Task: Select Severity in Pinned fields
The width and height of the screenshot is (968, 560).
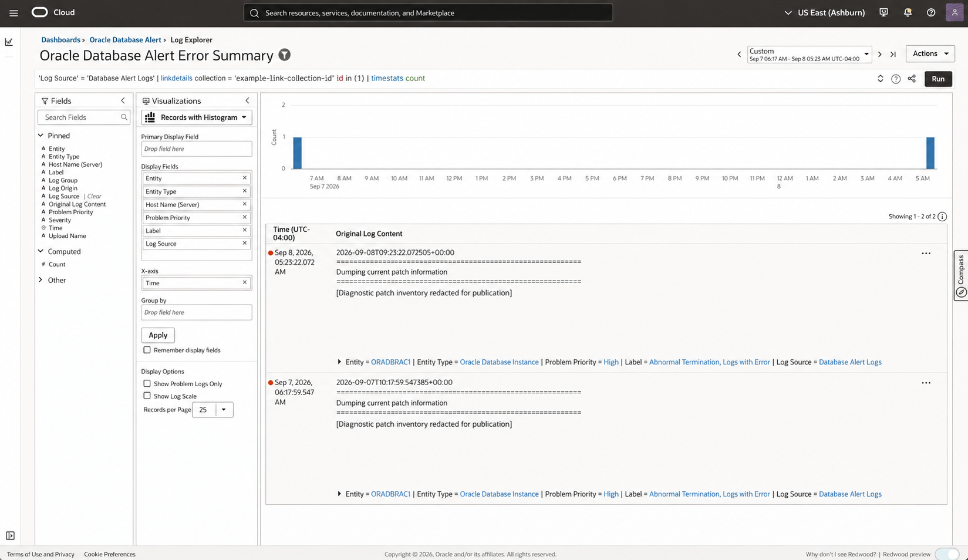Action: pyautogui.click(x=59, y=220)
